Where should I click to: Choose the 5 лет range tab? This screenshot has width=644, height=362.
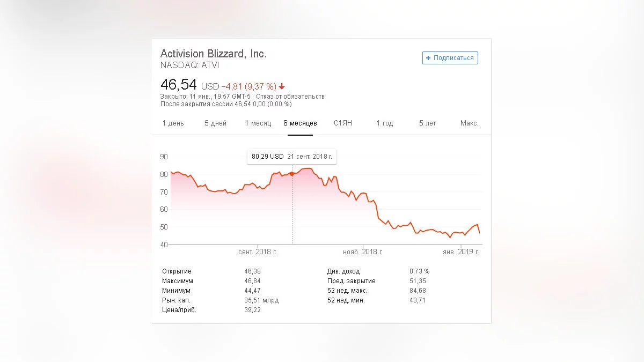(428, 123)
